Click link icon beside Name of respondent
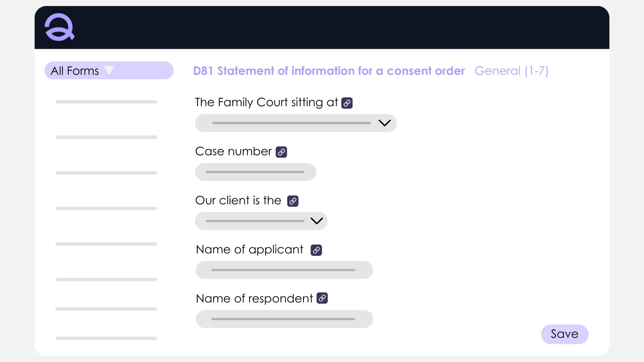 point(322,298)
